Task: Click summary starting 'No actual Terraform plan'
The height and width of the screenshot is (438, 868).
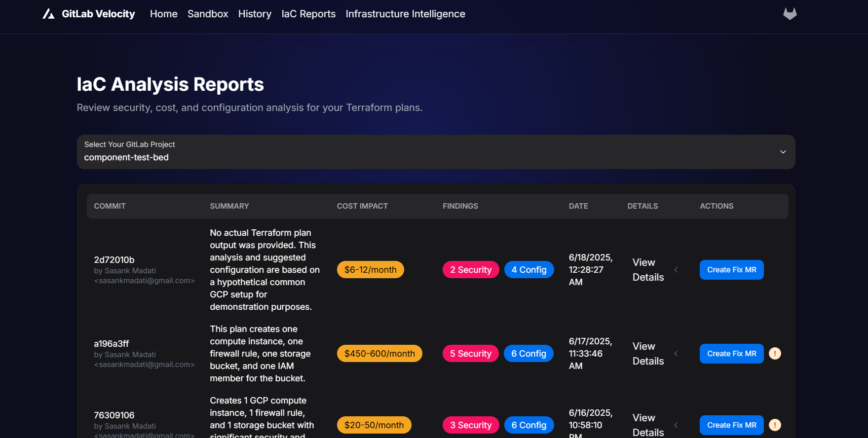Action: [x=265, y=270]
